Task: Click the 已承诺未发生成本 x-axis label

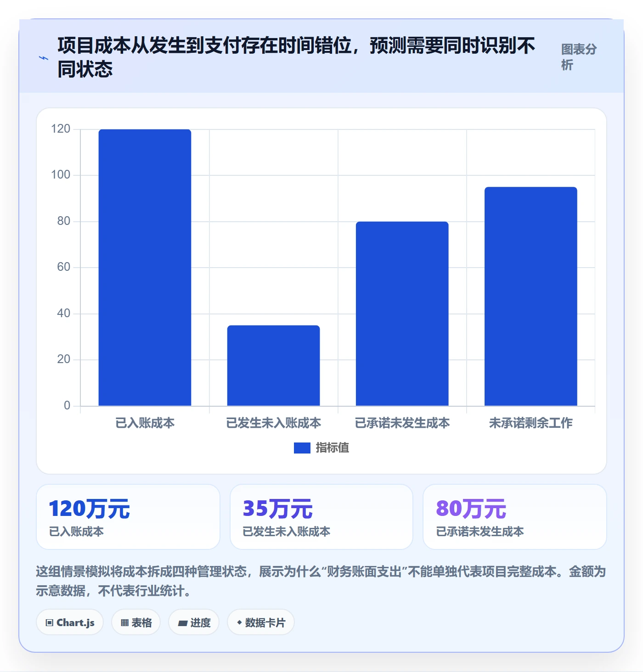Action: tap(402, 423)
